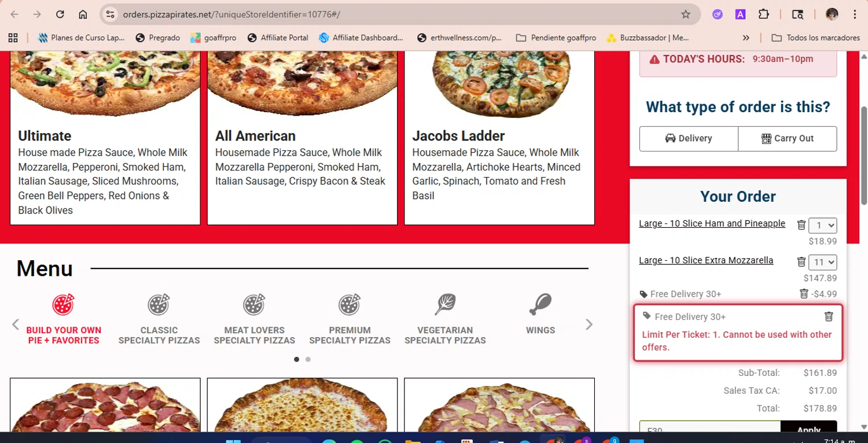
Task: Select the Ultimate pizza card
Action: tap(105, 138)
